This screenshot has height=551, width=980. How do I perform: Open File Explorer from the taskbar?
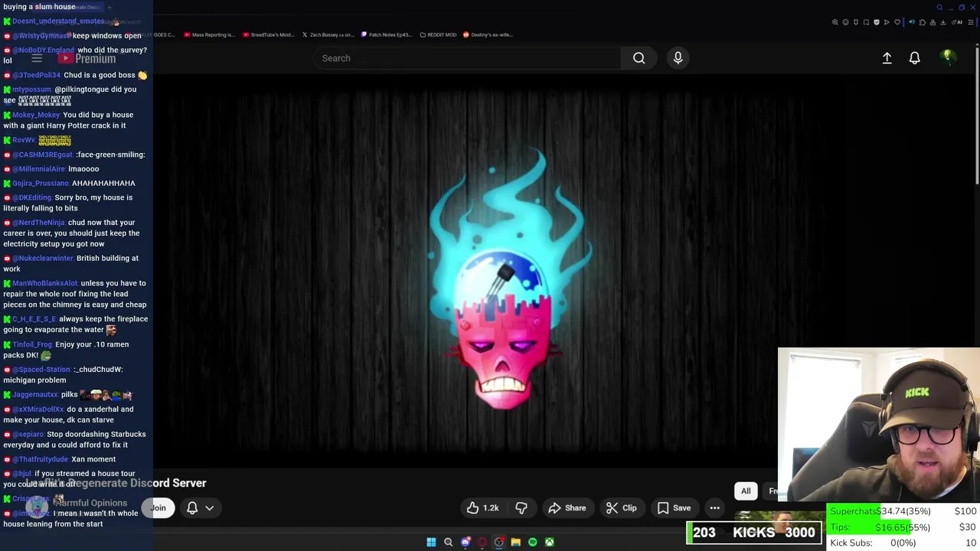click(x=515, y=542)
